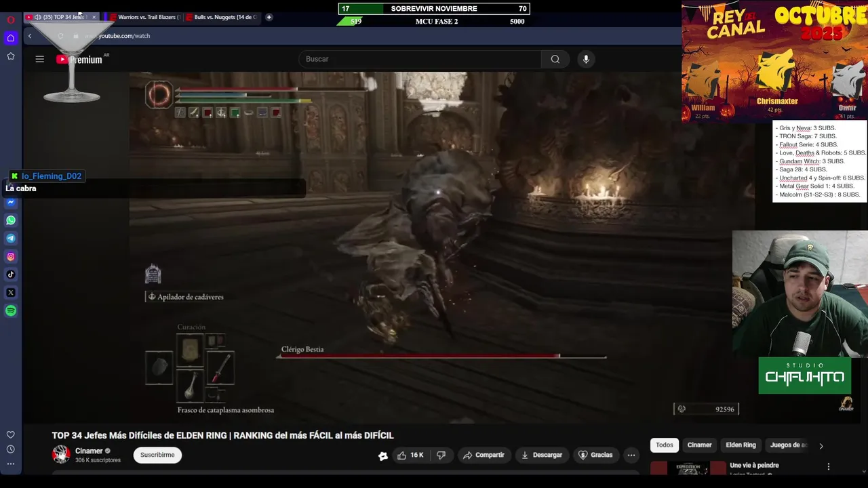Image resolution: width=868 pixels, height=488 pixels.
Task: Click the SOBREVIVIR NOVIEMBRE goal bar
Action: pyautogui.click(x=434, y=9)
